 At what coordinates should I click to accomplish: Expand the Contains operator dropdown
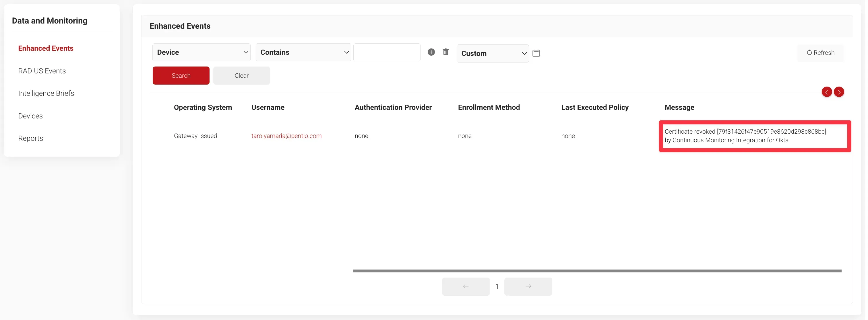303,52
